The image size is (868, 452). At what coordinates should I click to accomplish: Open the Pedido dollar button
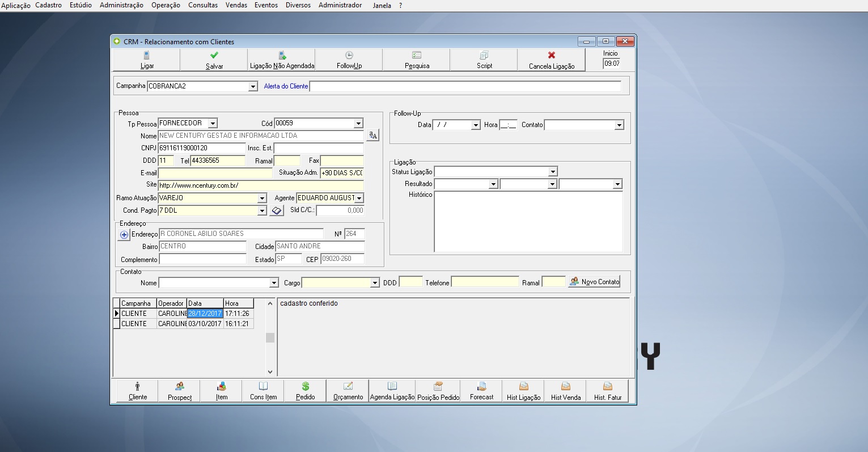306,391
